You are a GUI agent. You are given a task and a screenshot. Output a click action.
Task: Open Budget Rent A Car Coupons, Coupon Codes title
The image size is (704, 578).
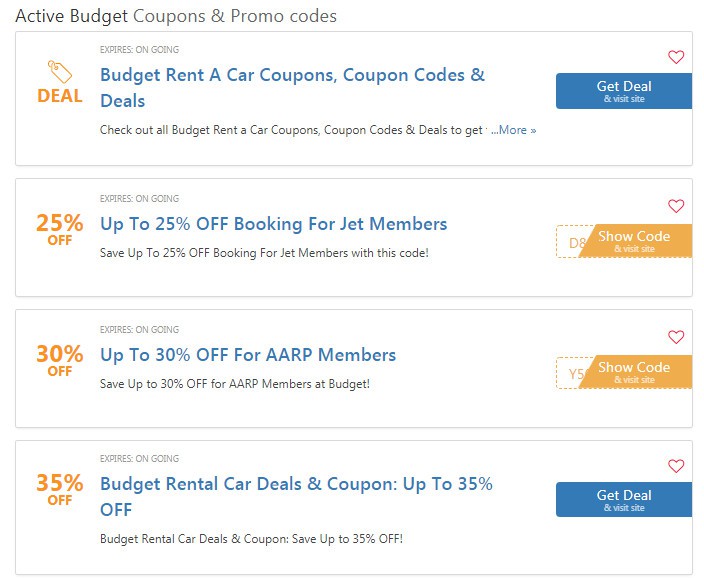point(292,88)
